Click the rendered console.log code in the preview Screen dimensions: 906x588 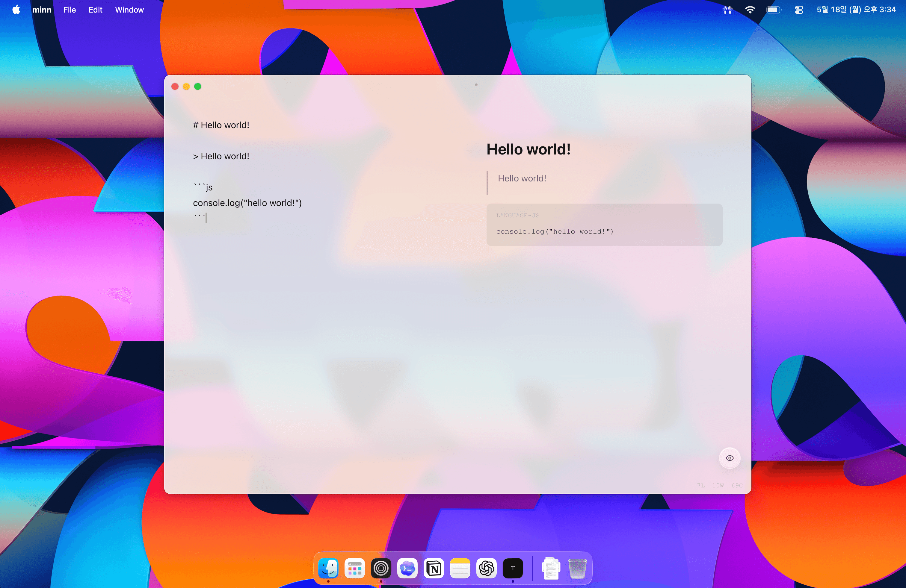[555, 231]
